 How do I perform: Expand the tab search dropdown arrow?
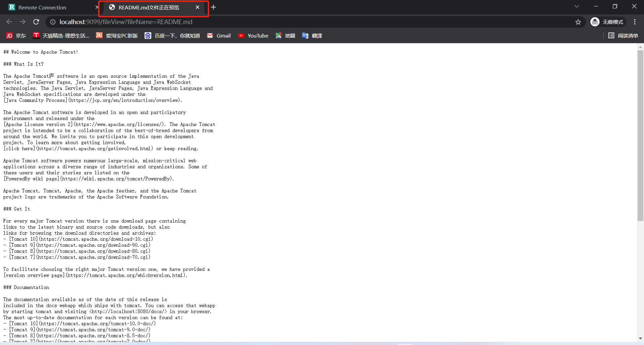(x=577, y=6)
